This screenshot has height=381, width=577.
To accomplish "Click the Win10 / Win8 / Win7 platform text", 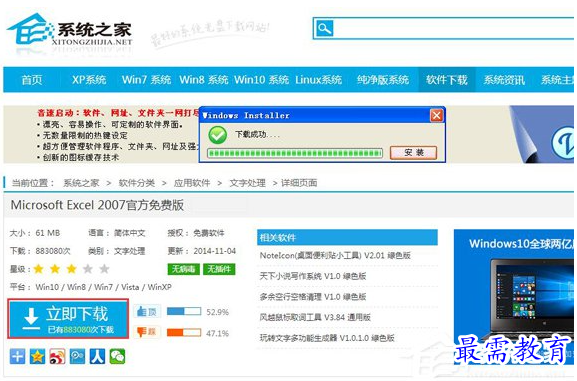I will click(103, 287).
